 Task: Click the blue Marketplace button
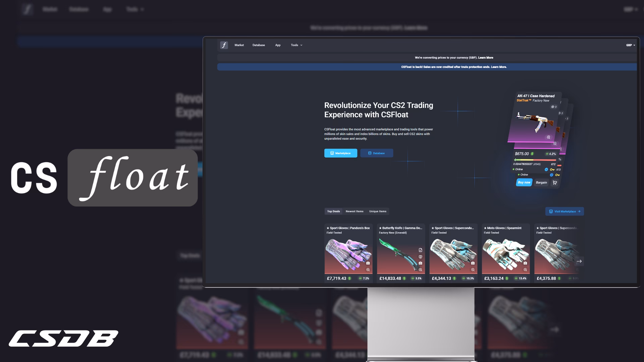[x=340, y=153]
